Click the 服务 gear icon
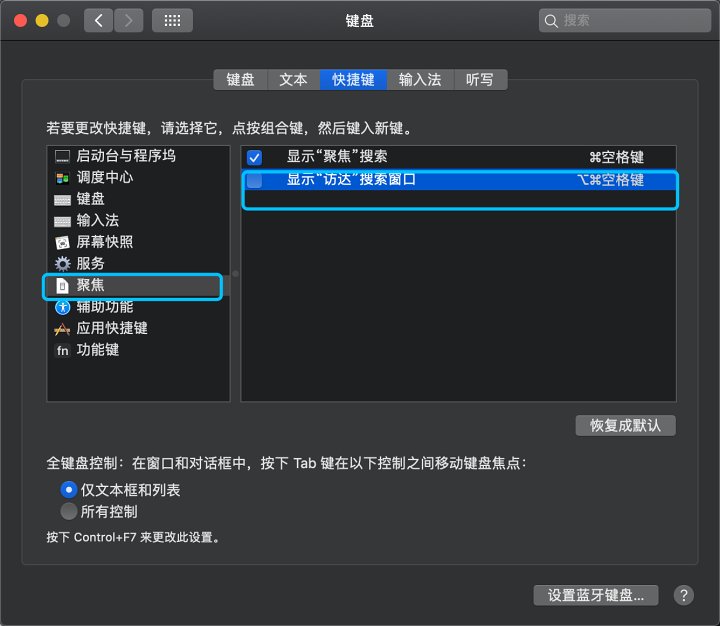The height and width of the screenshot is (626, 720). [x=62, y=264]
